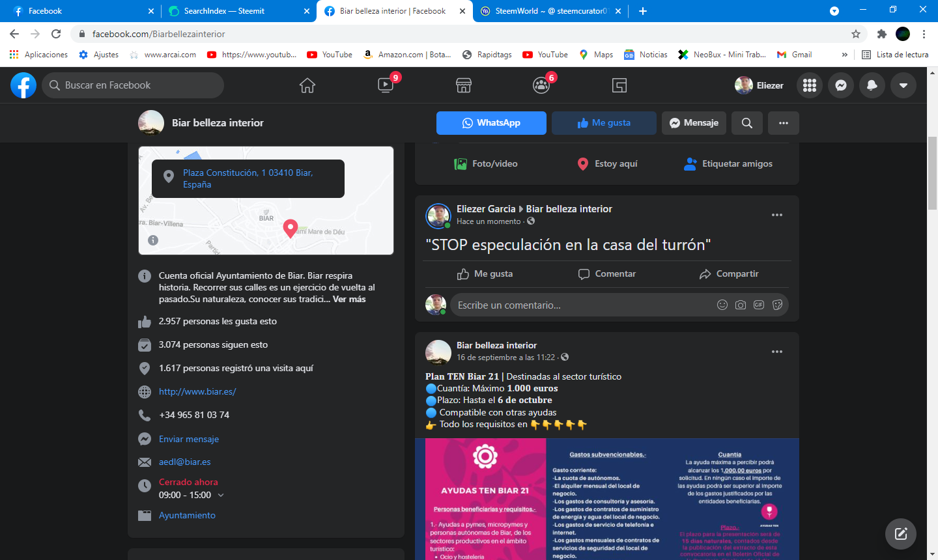
Task: Open options menu for Plan TEN Biar post
Action: click(x=777, y=352)
